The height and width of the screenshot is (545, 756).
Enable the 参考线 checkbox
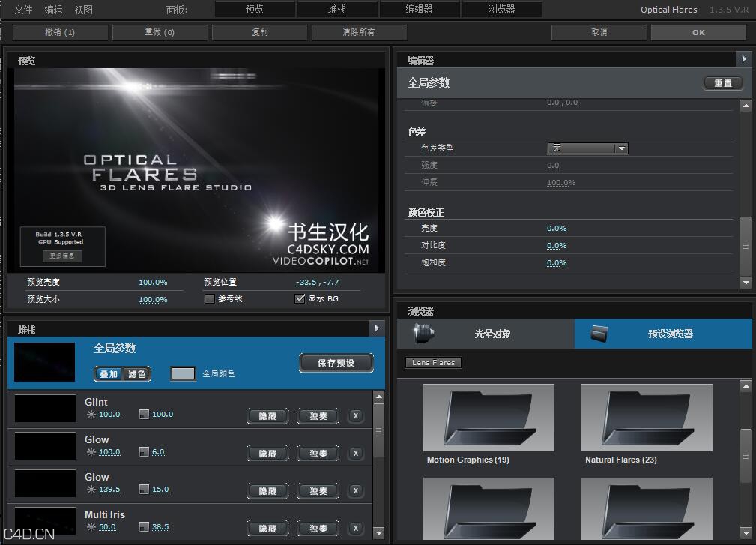(x=208, y=299)
